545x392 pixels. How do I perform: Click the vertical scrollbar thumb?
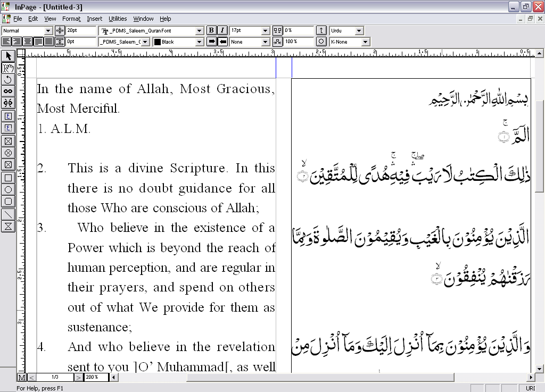pos(540,147)
